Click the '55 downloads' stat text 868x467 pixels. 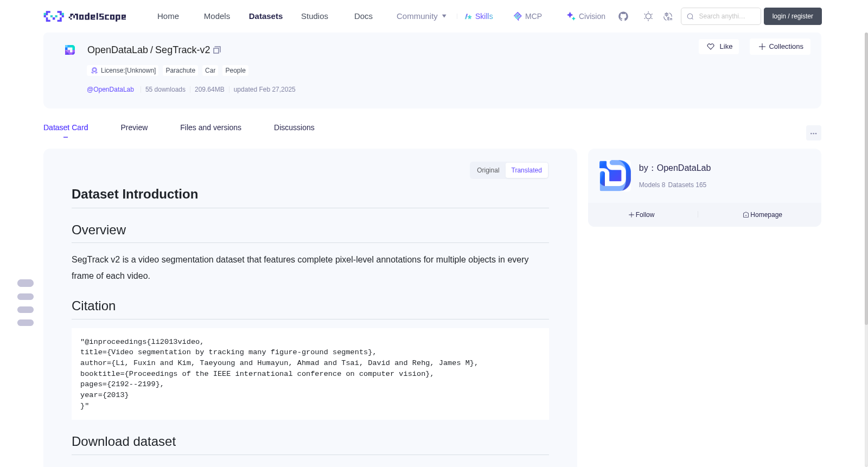pyautogui.click(x=165, y=89)
